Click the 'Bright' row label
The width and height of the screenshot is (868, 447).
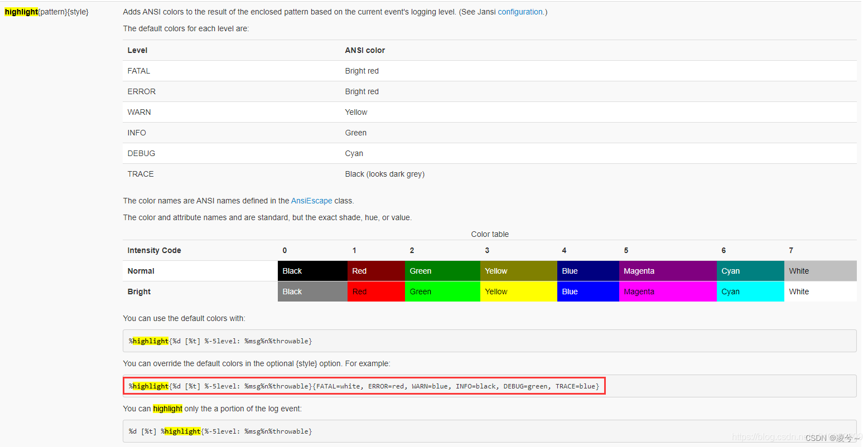coord(139,291)
